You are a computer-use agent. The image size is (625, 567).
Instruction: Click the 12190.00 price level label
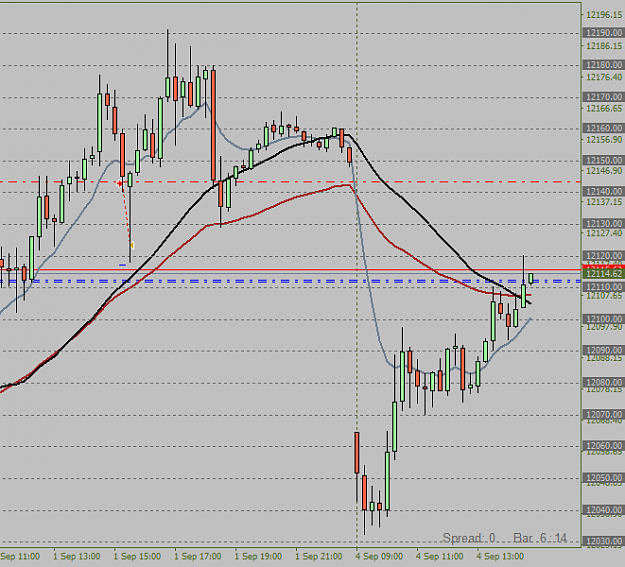[x=603, y=33]
